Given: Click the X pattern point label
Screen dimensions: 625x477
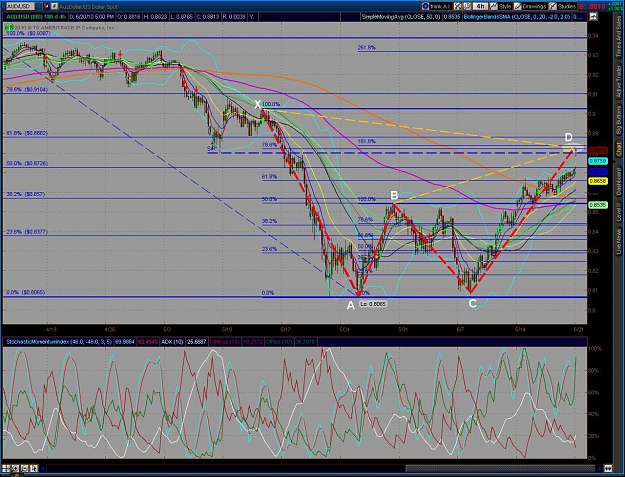Looking at the screenshot, I should tap(258, 105).
